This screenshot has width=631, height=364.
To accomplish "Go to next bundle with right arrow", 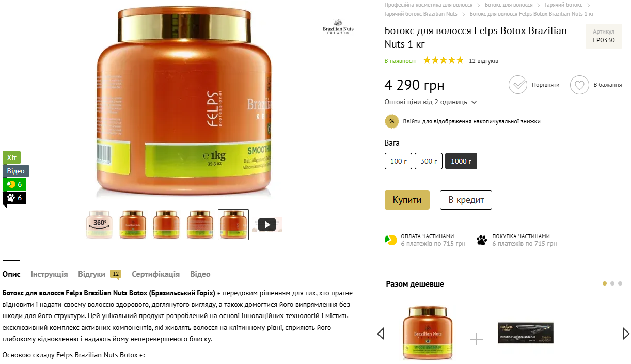I will tap(626, 334).
